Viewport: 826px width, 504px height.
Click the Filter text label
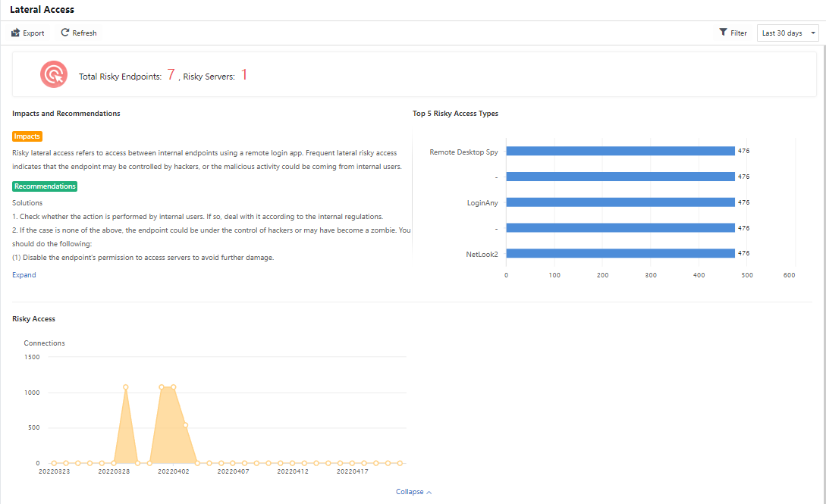[739, 33]
